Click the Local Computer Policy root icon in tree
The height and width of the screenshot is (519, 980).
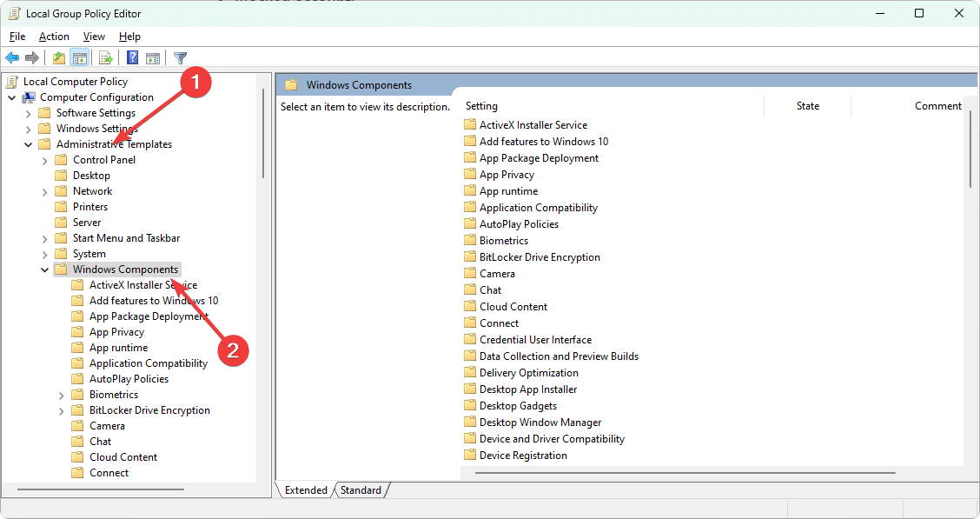12,82
